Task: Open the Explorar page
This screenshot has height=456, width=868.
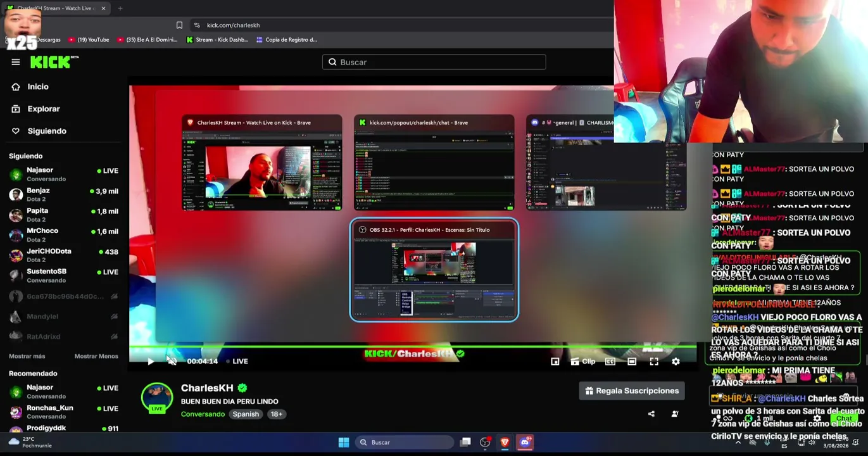Action: click(44, 109)
